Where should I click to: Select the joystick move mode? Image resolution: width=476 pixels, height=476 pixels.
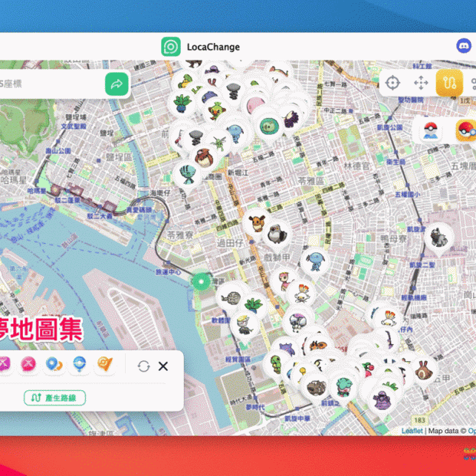(x=421, y=83)
